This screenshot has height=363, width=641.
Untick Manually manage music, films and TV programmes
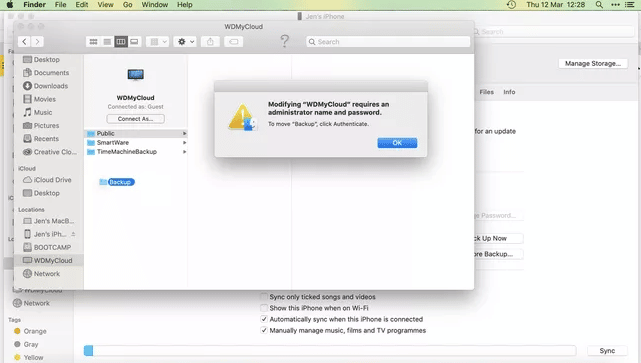264,330
